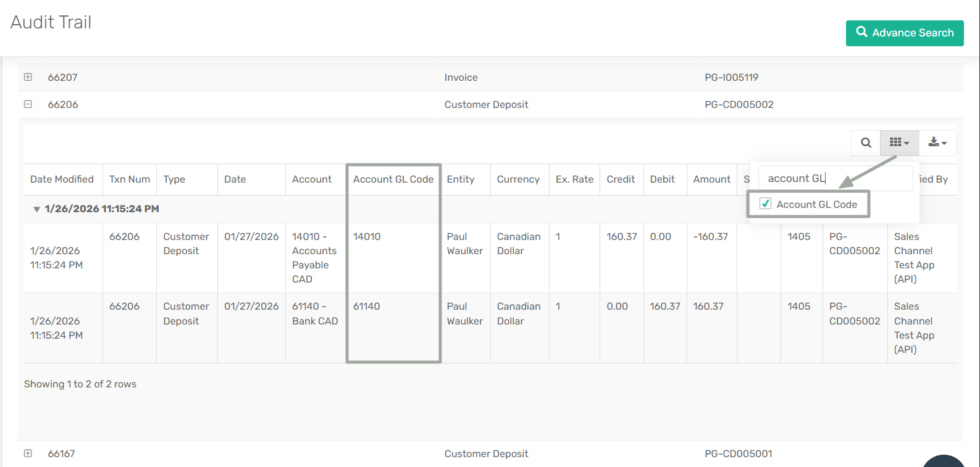Click the table search magnifier icon
980x467 pixels.
866,143
